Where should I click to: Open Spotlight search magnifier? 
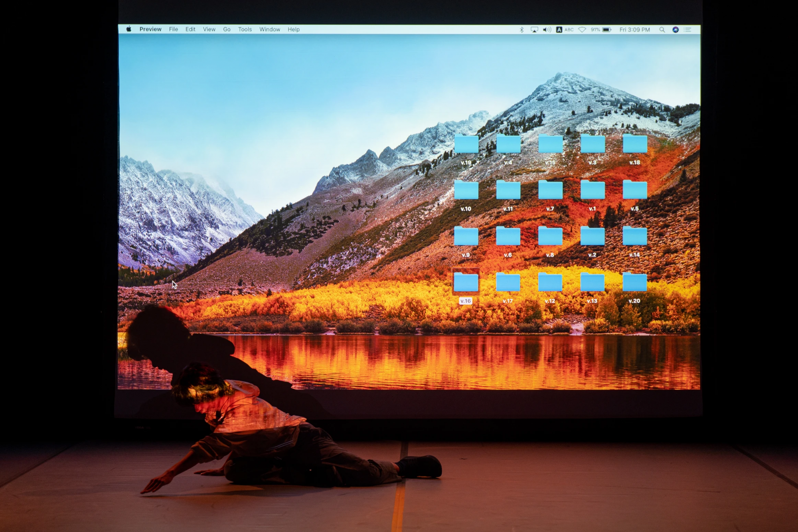coord(662,30)
